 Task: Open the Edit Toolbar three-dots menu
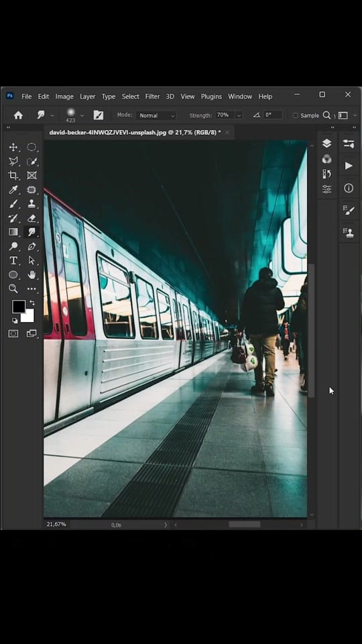[32, 288]
